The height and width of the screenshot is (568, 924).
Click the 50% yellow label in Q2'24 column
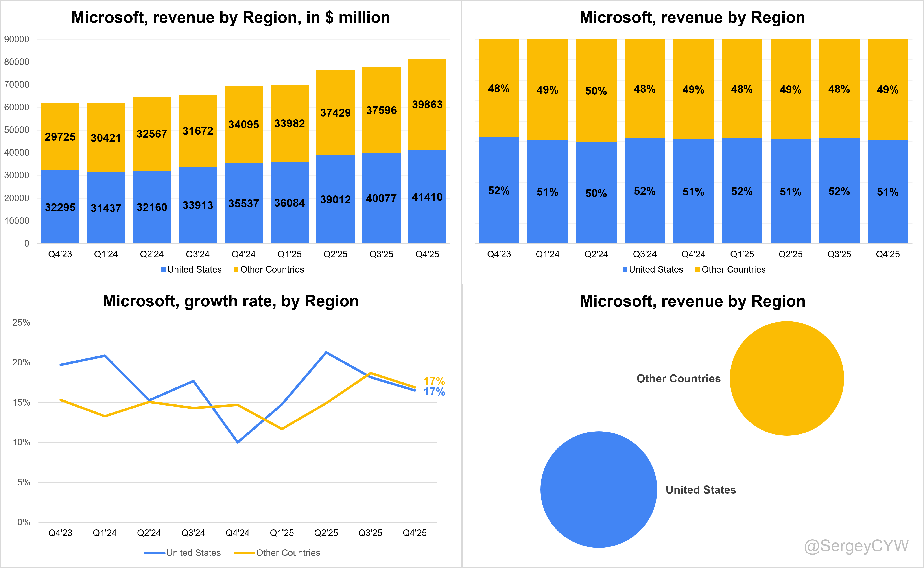click(596, 91)
